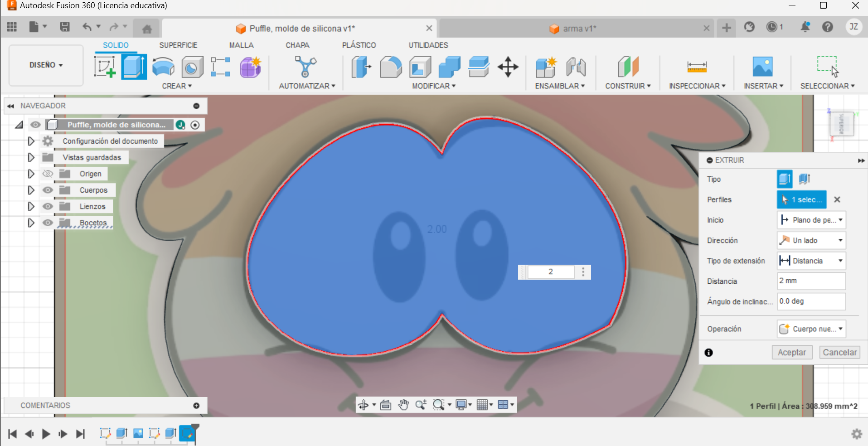Switch to the PLÁSTICO tab
The width and height of the screenshot is (868, 446).
tap(359, 45)
